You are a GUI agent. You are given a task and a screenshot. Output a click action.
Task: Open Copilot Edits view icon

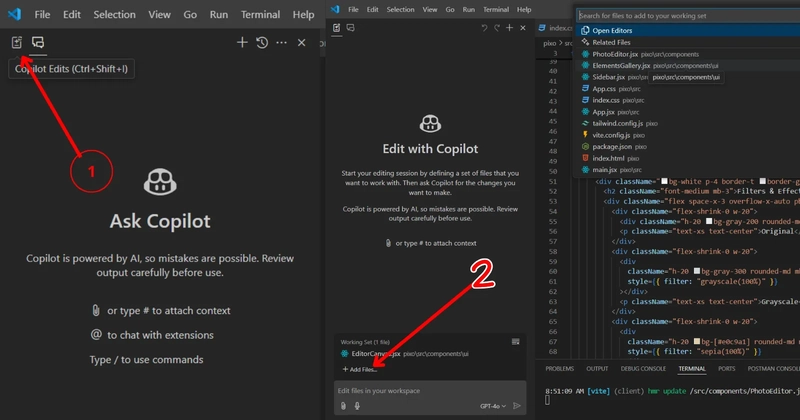[x=17, y=42]
